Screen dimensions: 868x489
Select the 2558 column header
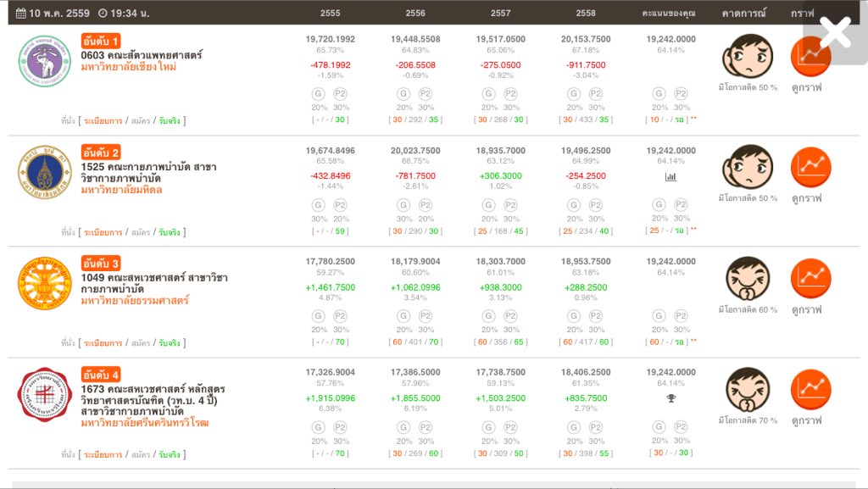[586, 14]
